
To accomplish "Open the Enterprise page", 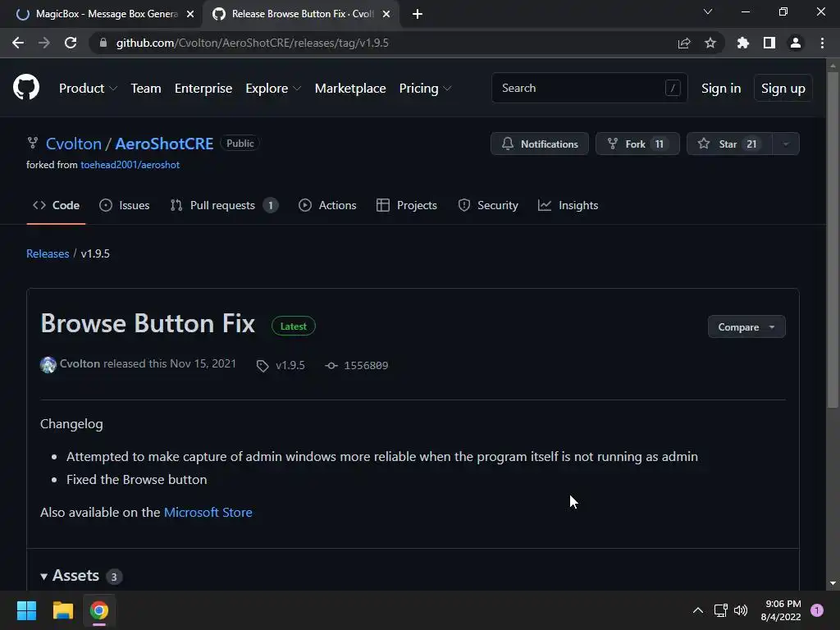I will (x=203, y=89).
